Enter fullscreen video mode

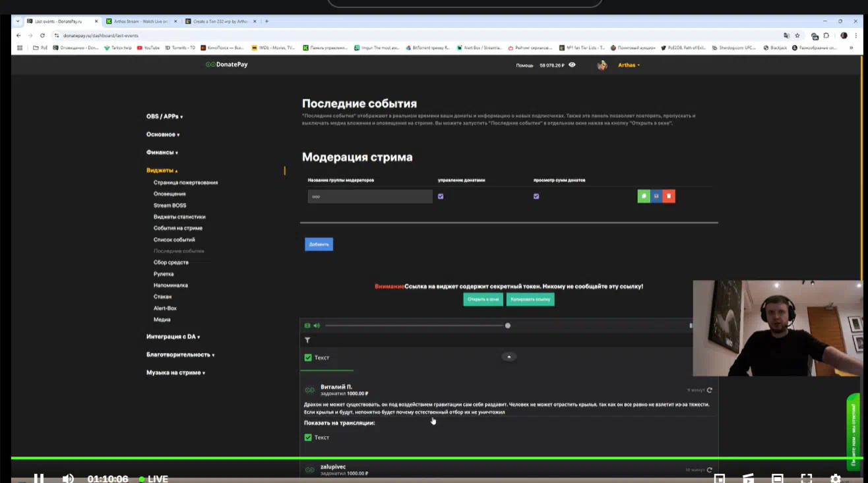[806, 478]
